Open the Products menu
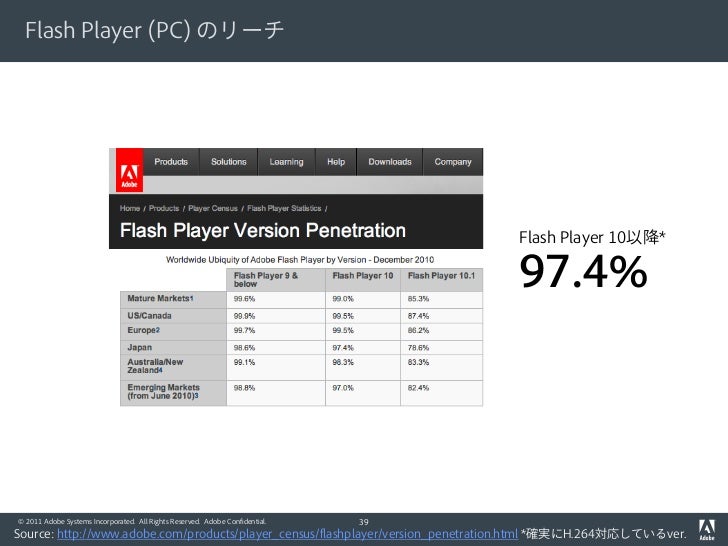This screenshot has height=546, width=728. pos(171,162)
